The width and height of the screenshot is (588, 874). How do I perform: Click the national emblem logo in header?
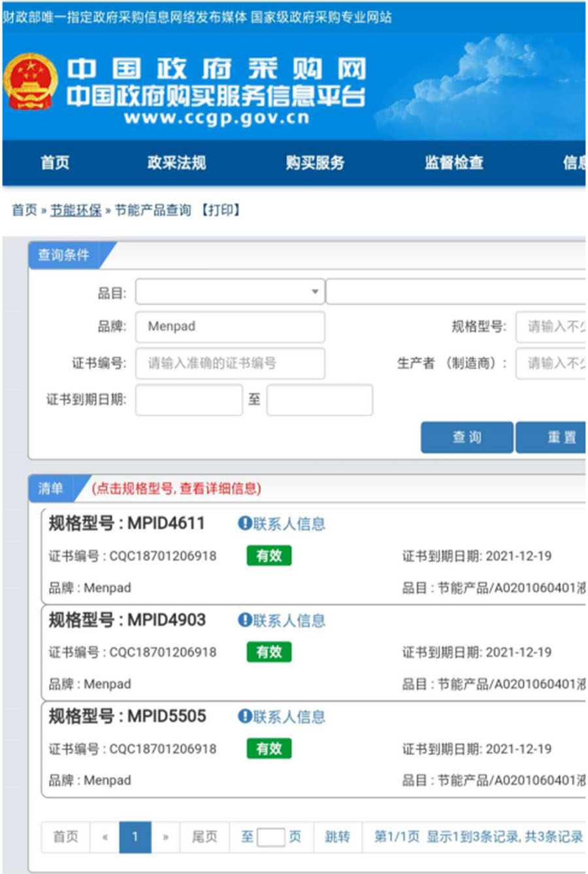(31, 82)
